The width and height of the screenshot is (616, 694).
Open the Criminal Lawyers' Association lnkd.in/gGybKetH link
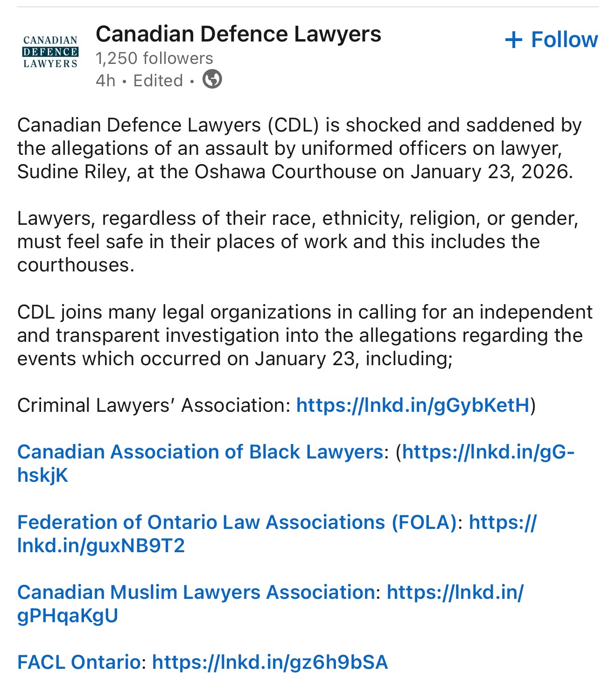pyautogui.click(x=413, y=405)
